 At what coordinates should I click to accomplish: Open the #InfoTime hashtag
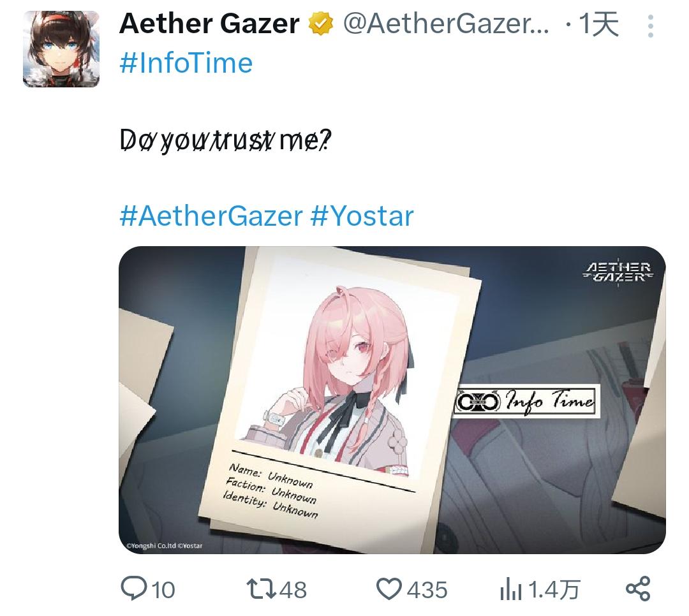pos(186,63)
